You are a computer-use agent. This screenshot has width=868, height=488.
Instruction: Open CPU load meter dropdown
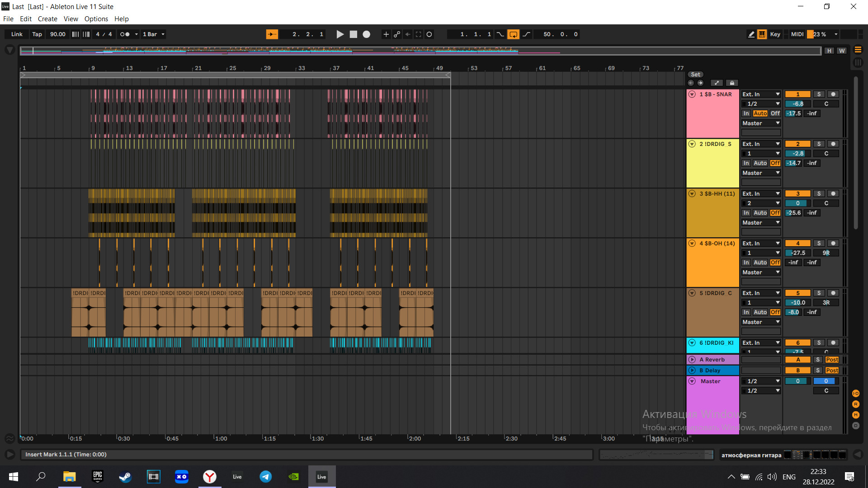coord(836,34)
